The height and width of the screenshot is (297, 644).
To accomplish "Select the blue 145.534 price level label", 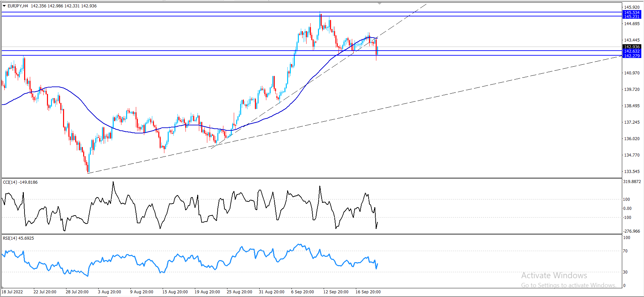I will [x=632, y=13].
